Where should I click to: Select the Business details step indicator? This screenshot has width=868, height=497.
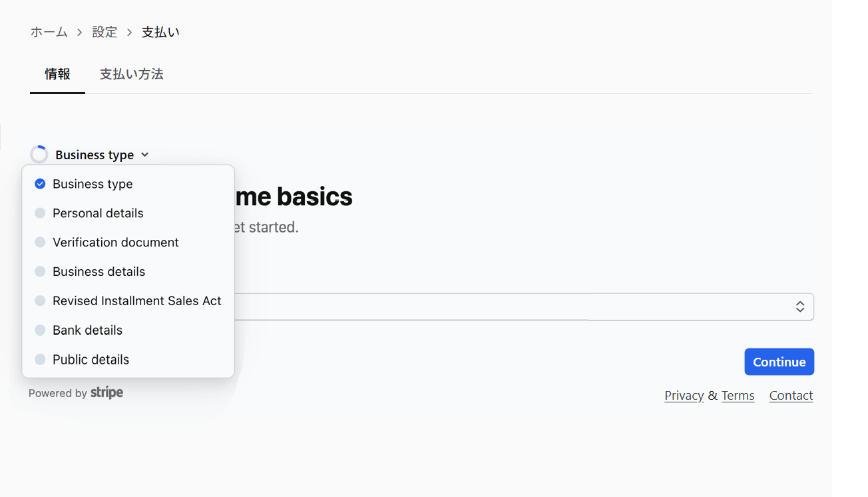[99, 271]
